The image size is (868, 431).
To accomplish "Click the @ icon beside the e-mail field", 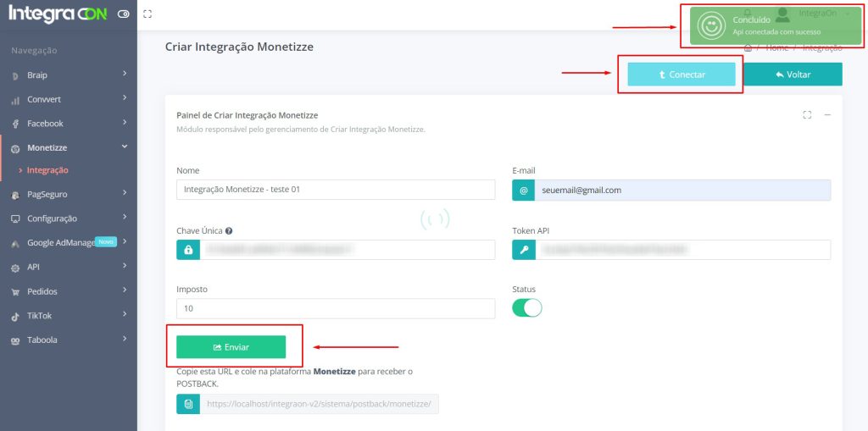I will click(x=523, y=191).
